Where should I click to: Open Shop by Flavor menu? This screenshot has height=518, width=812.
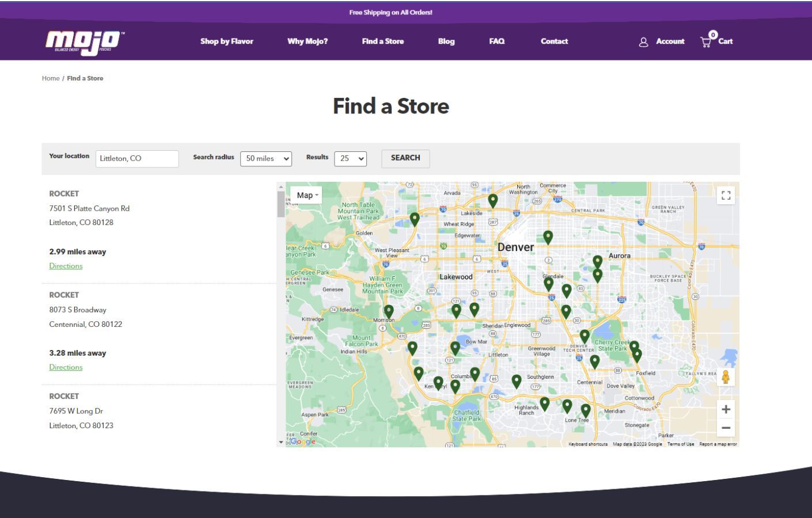click(227, 41)
